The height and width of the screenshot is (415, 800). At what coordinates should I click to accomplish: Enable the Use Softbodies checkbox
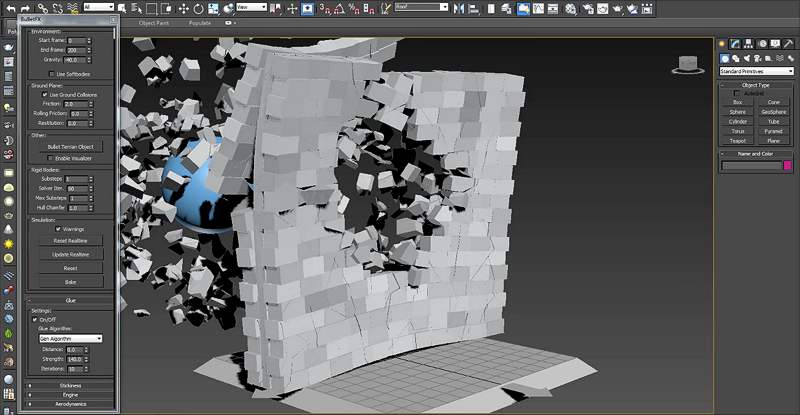(50, 74)
